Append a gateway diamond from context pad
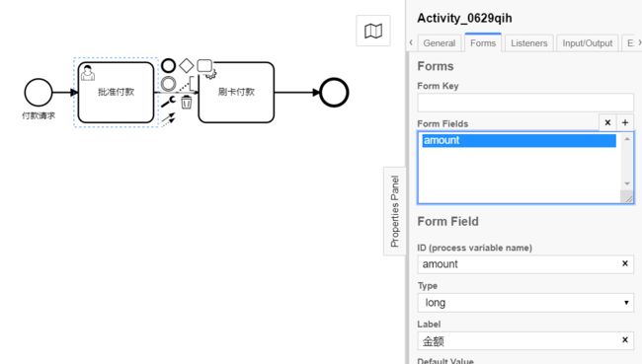This screenshot has height=364, width=642. coord(187,65)
